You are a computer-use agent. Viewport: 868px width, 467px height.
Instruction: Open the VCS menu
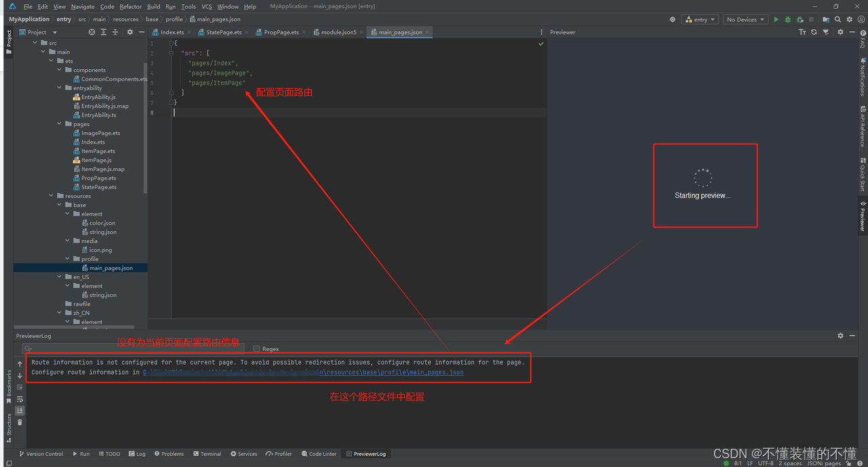[x=207, y=6]
